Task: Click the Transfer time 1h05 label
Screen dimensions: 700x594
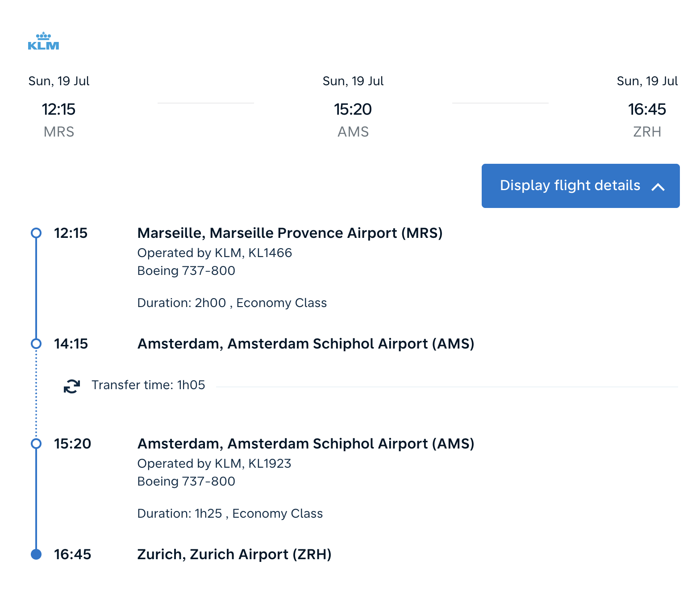Action: [x=148, y=385]
